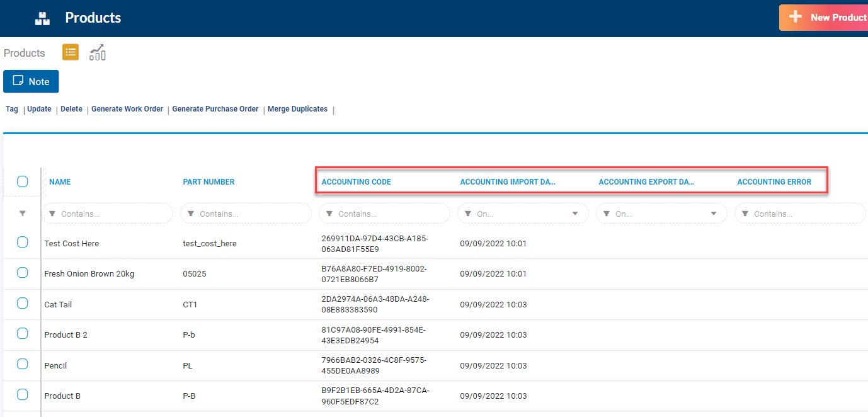The width and height of the screenshot is (868, 417).
Task: Click the sitemap icon in the top bar
Action: (x=42, y=18)
